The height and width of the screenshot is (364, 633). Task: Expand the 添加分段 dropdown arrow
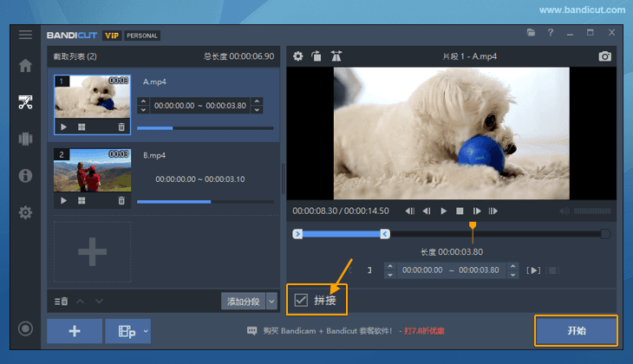(271, 301)
